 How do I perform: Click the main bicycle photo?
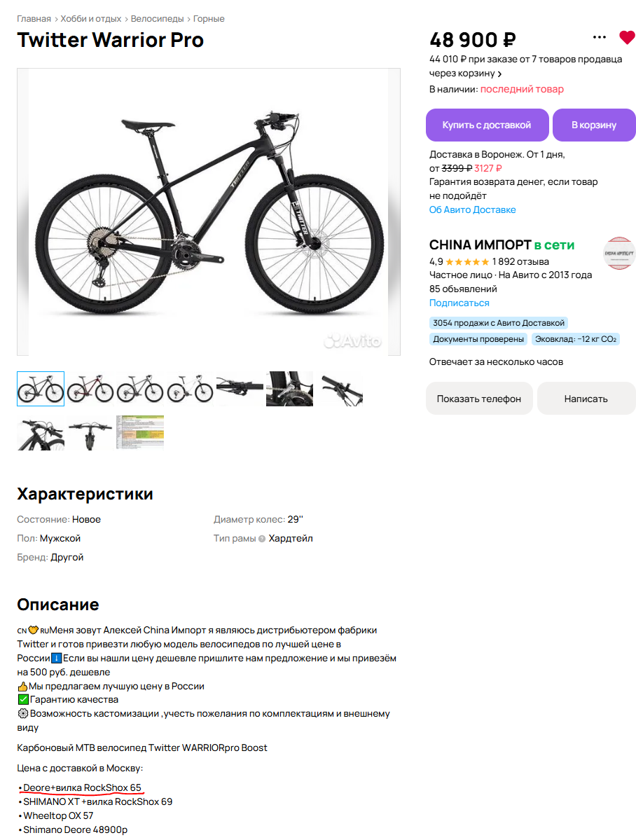point(209,212)
